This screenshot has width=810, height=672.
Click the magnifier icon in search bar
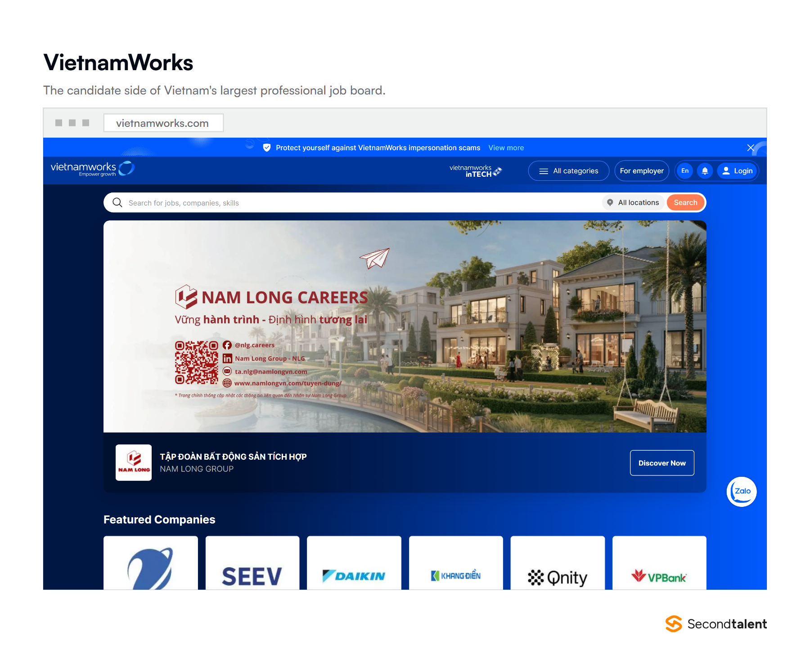click(x=117, y=202)
